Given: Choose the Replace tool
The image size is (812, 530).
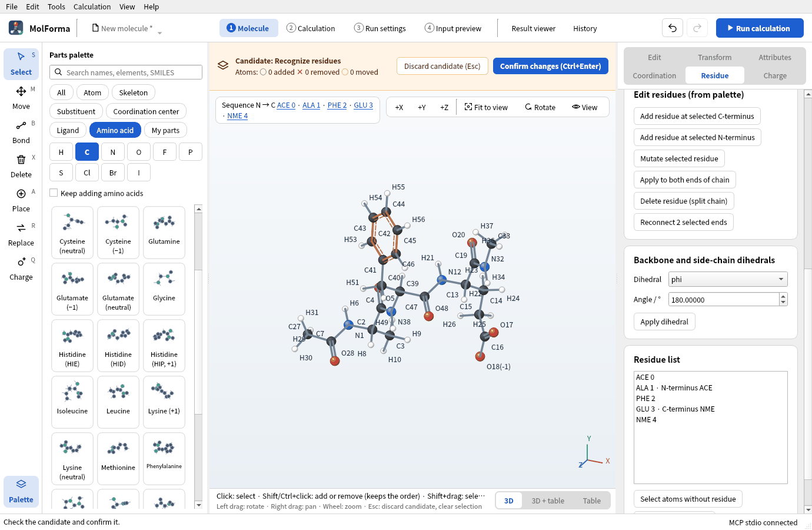Looking at the screenshot, I should 21,235.
